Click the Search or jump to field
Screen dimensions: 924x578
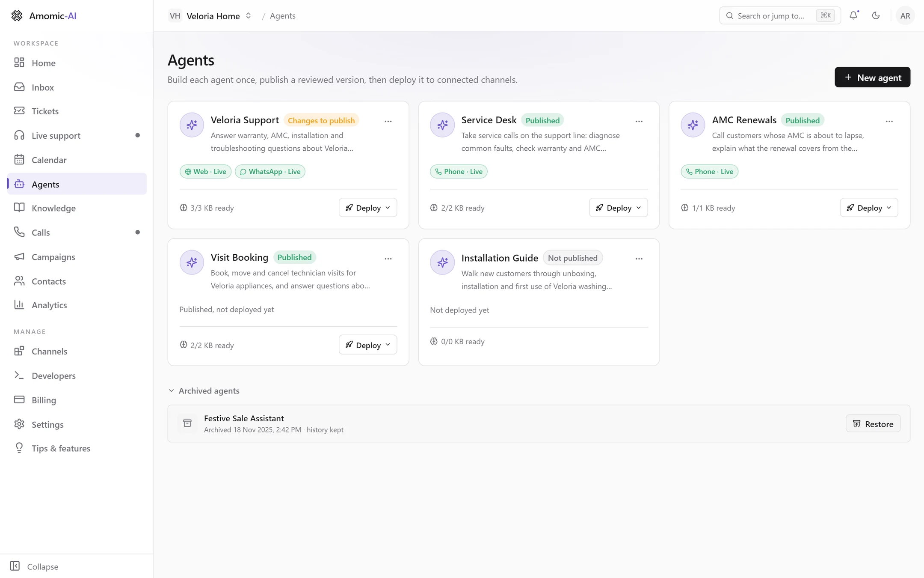[x=780, y=16]
